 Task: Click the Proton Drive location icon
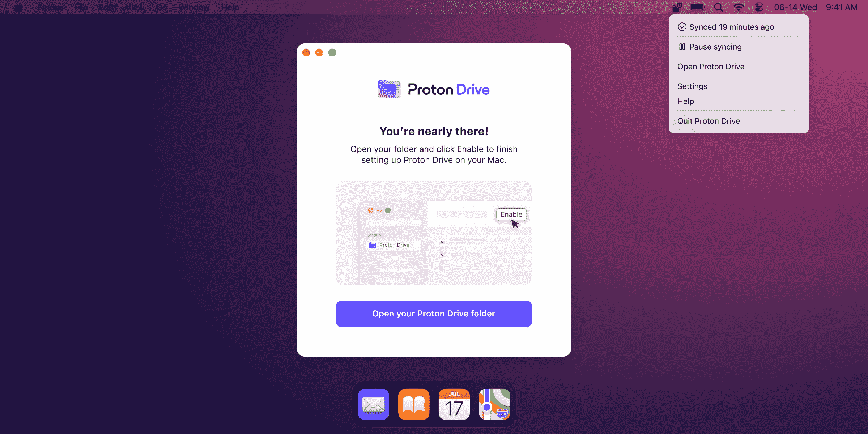coord(373,245)
